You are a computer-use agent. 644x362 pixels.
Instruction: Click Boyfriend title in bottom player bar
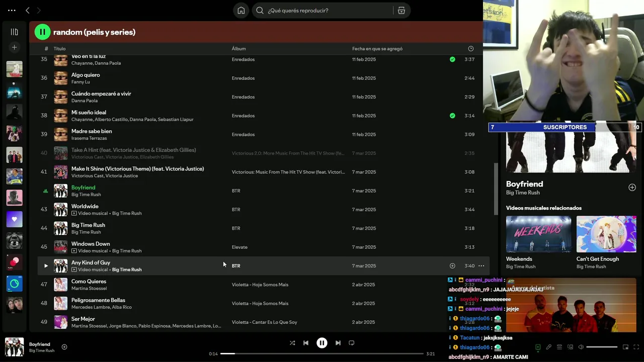click(40, 344)
